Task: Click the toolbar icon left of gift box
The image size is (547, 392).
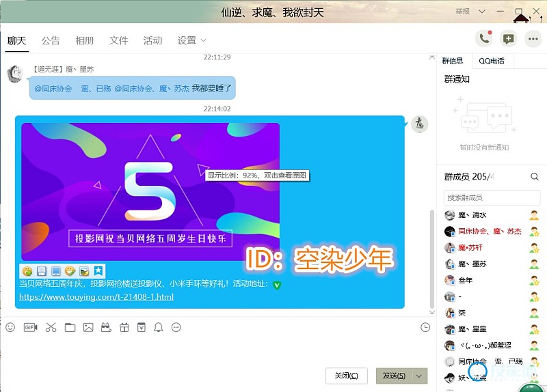Action: (106, 327)
